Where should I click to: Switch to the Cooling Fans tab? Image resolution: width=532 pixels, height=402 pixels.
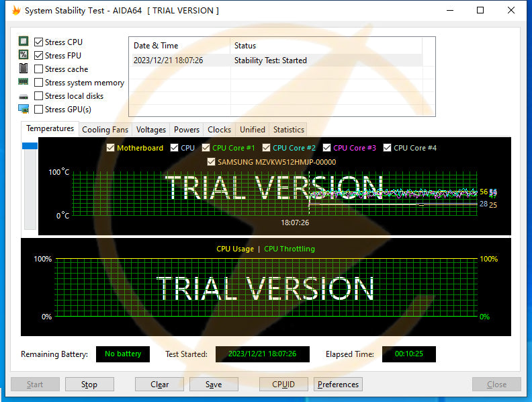(x=105, y=130)
